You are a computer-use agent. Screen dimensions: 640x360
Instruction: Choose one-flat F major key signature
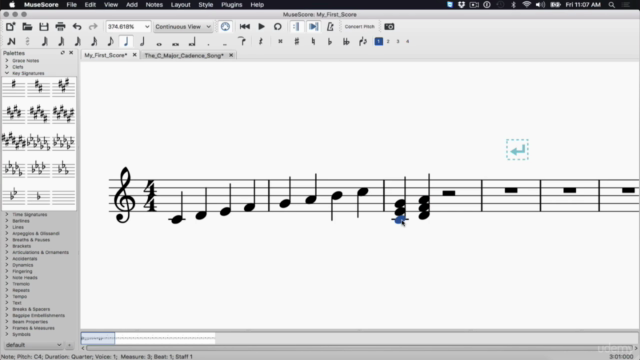(38, 197)
